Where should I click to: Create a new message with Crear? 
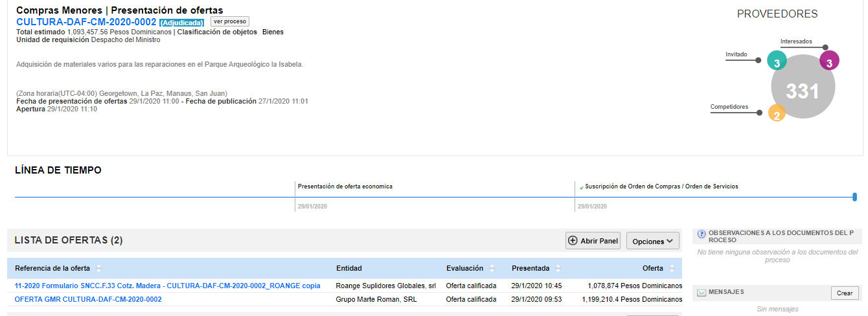(844, 293)
